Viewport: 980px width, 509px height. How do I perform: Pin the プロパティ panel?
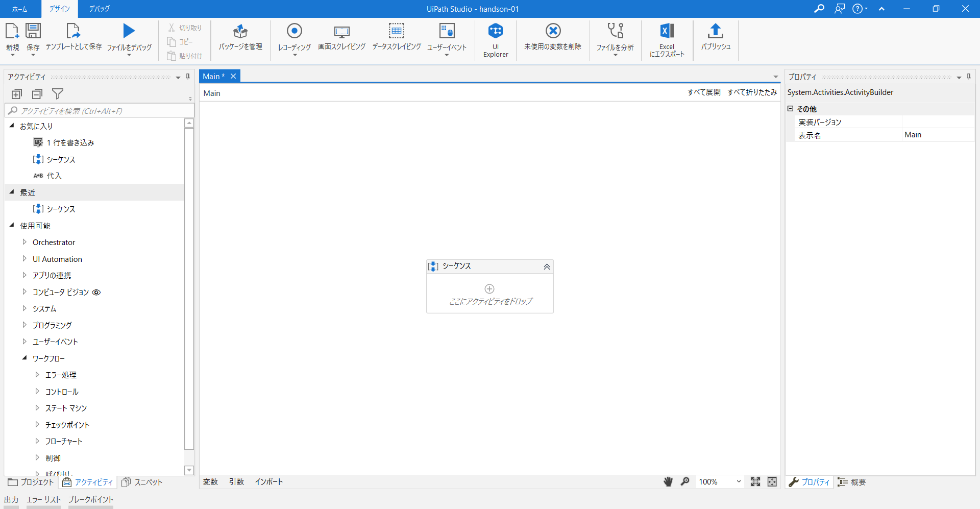[969, 77]
